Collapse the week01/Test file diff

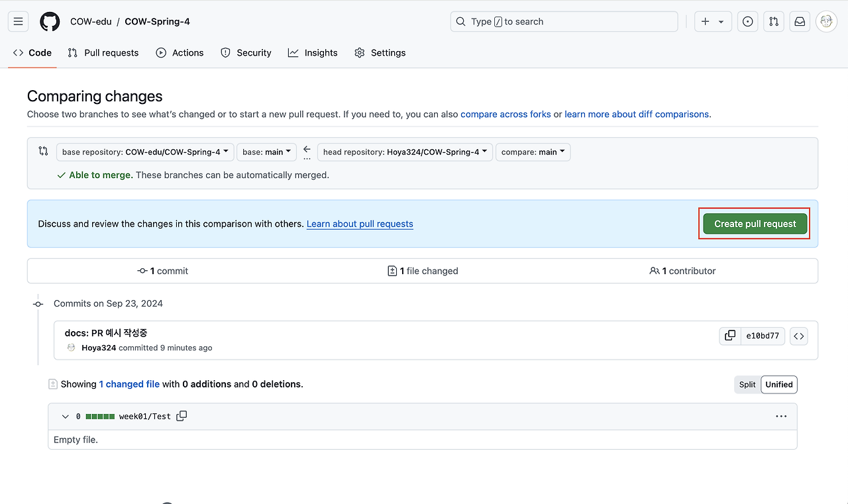(65, 417)
